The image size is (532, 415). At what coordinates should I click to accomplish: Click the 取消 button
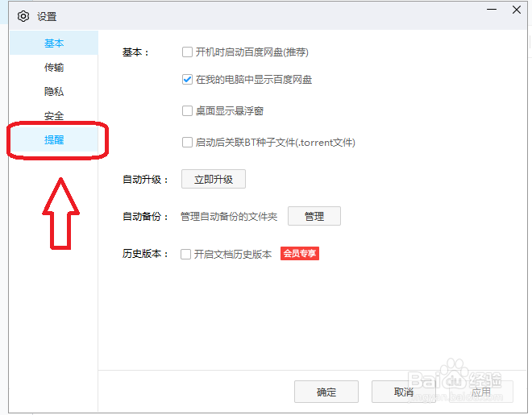(403, 392)
